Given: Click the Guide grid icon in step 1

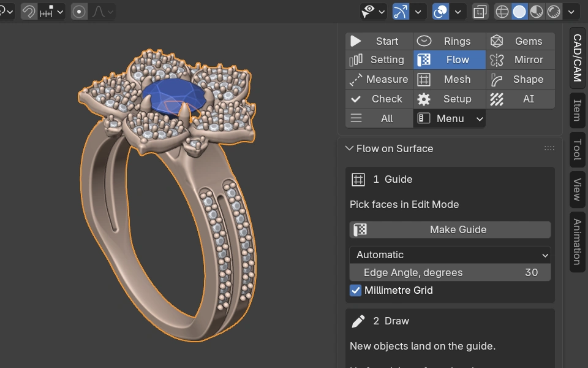Looking at the screenshot, I should tap(358, 180).
